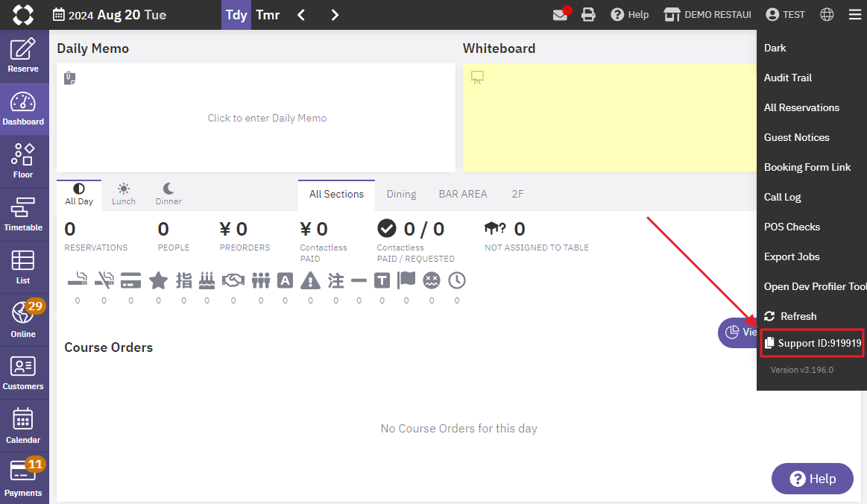Click the app logo in top-left corner

point(22,15)
